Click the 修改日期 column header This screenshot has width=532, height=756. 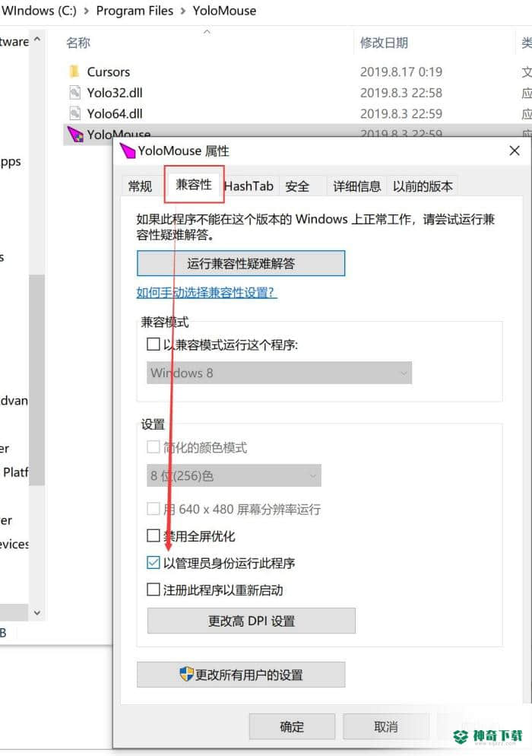[384, 43]
